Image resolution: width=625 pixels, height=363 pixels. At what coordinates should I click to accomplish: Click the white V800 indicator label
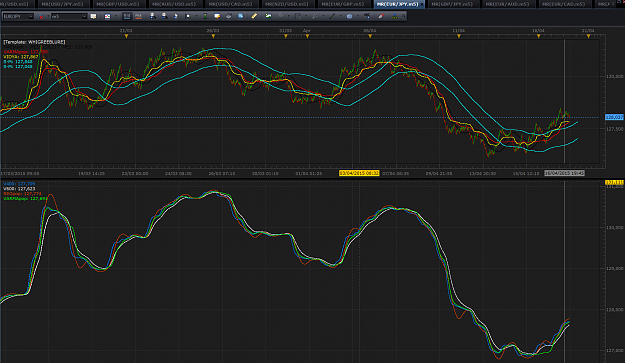[x=19, y=188]
